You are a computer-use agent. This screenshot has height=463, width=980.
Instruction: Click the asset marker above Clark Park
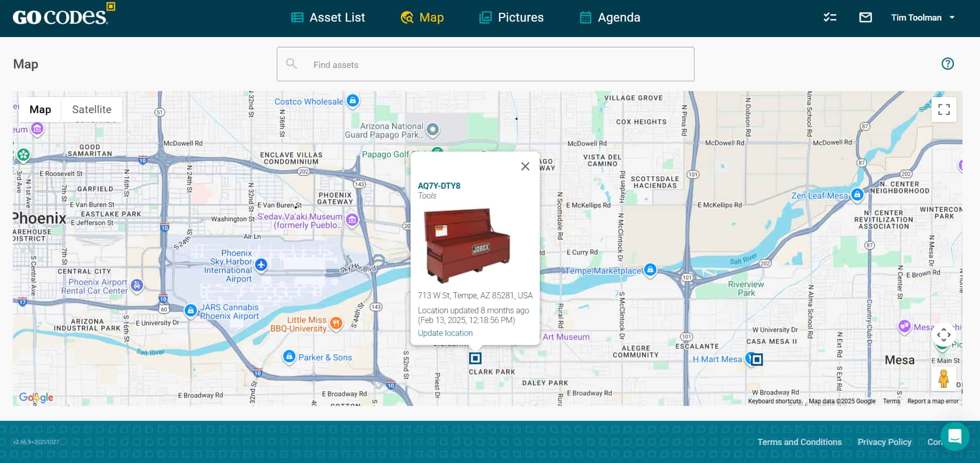click(x=475, y=358)
